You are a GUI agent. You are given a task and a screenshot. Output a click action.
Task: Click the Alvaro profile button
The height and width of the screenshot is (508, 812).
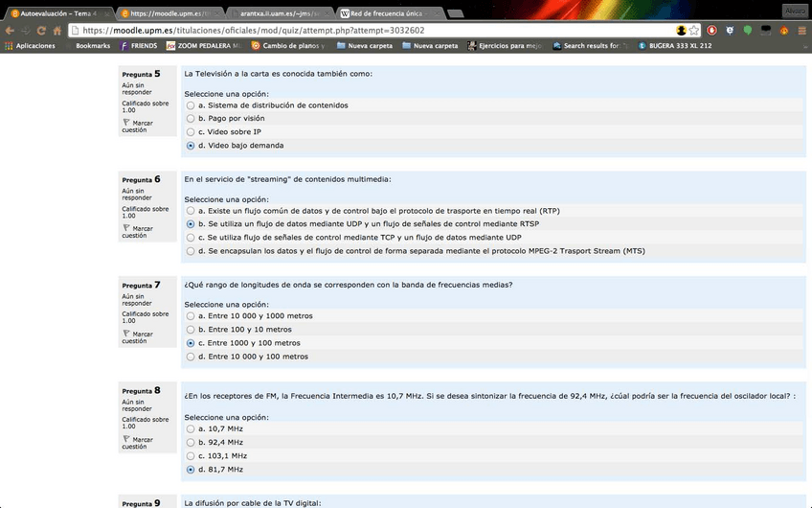(795, 11)
